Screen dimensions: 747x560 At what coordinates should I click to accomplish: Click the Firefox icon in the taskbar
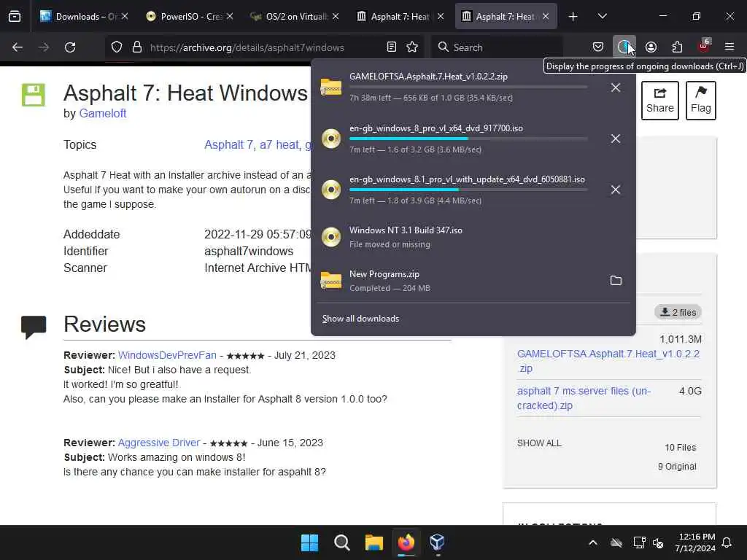pyautogui.click(x=406, y=542)
